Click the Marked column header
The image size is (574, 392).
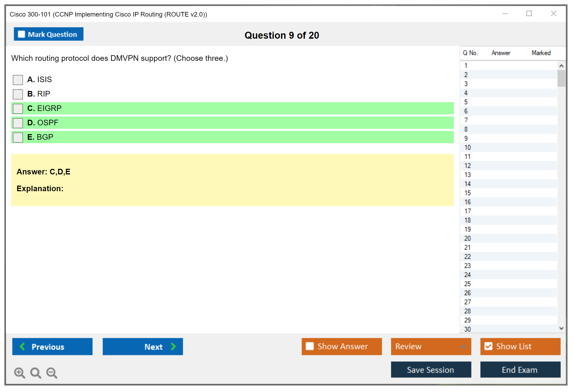[541, 53]
